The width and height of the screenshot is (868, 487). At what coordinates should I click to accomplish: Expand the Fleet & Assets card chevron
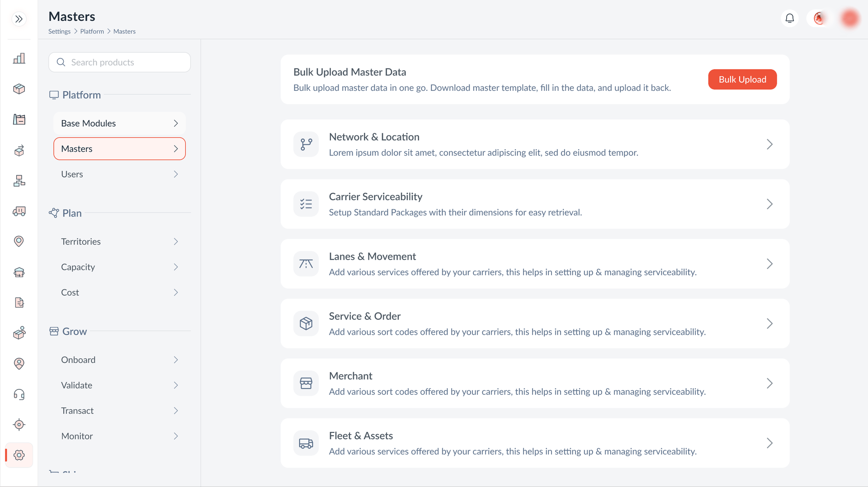point(769,443)
